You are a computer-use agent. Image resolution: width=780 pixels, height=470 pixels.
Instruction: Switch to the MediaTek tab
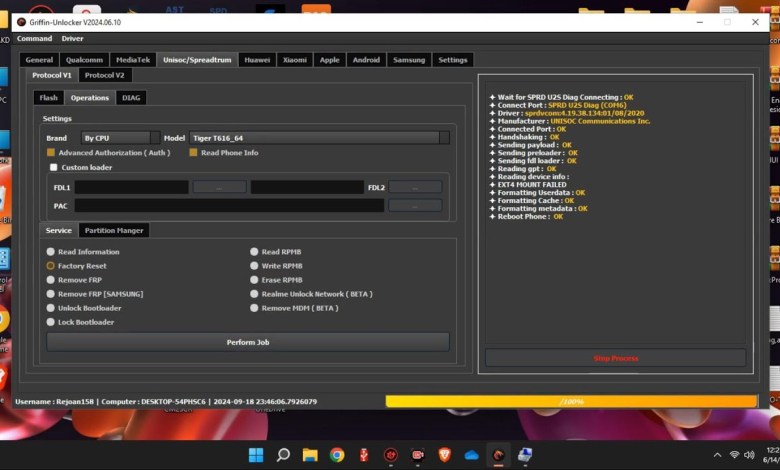pos(134,60)
